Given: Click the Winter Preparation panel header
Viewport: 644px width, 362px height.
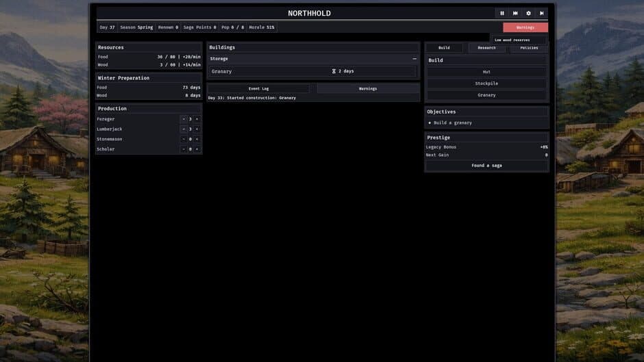Looking at the screenshot, I should (149, 78).
